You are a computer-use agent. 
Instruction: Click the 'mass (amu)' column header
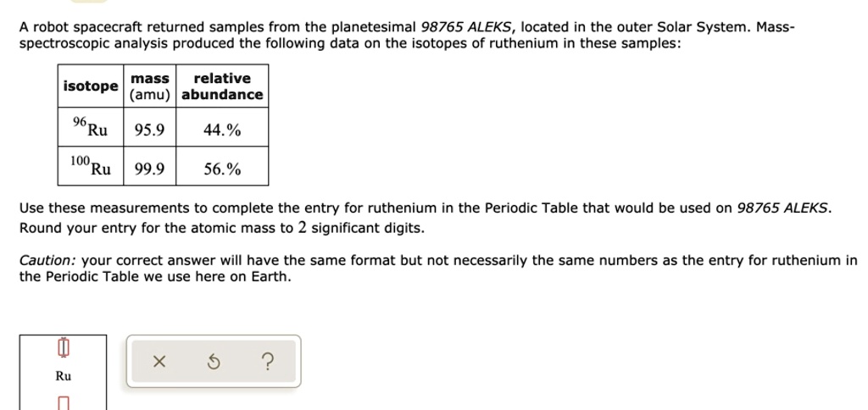click(x=149, y=86)
